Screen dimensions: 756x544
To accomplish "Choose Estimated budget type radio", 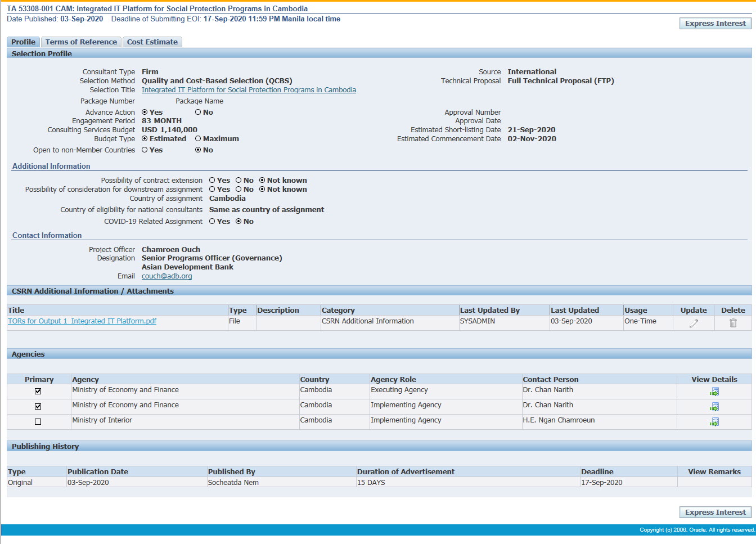I will (145, 139).
